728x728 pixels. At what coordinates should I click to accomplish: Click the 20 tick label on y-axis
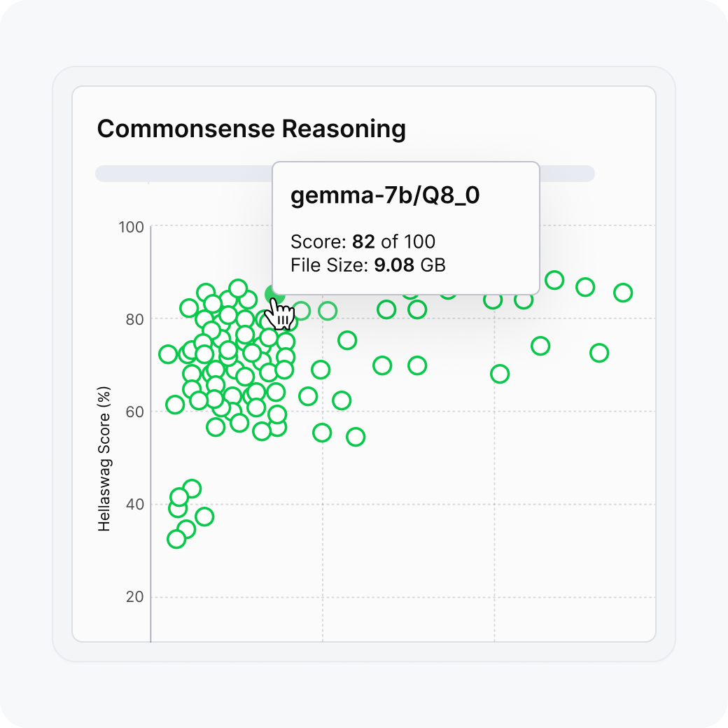coord(134,597)
